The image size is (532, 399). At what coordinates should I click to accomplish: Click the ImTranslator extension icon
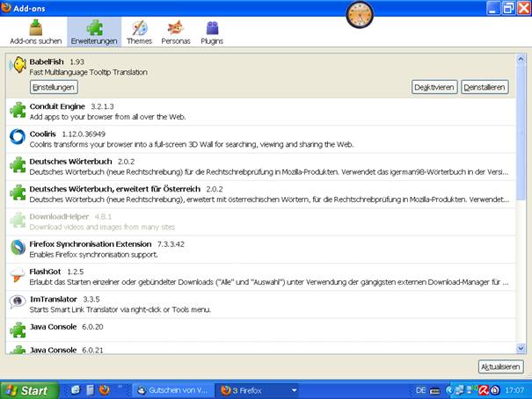17,303
